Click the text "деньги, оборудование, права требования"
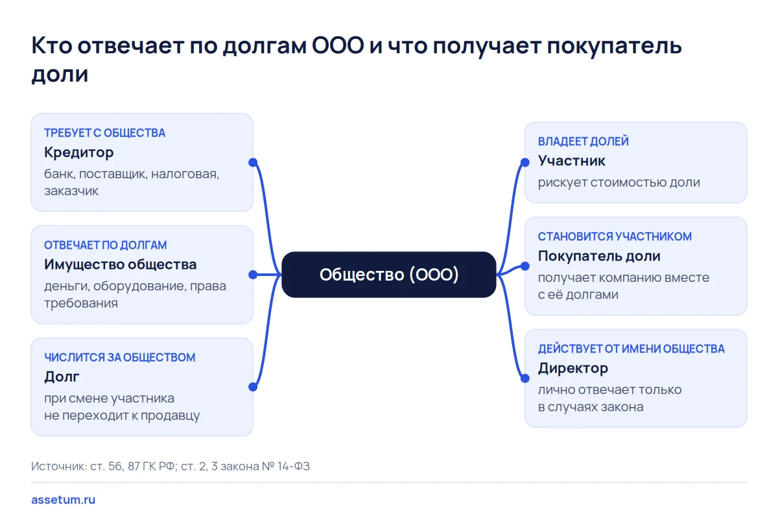This screenshot has width=778, height=532. [135, 295]
